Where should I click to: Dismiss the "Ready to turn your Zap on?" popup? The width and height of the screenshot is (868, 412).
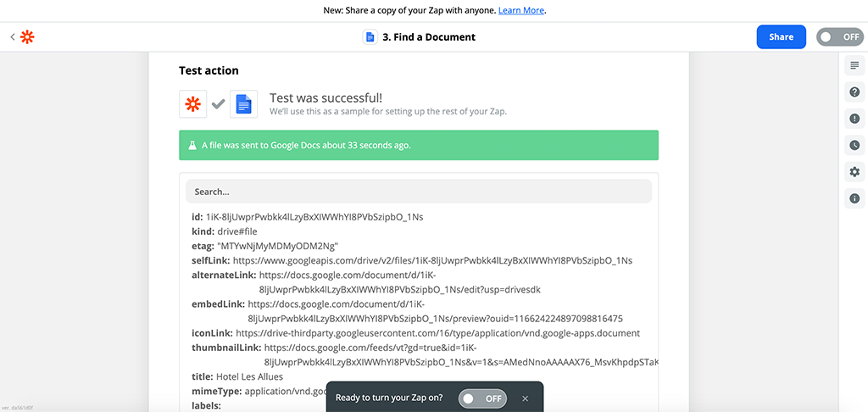(525, 398)
